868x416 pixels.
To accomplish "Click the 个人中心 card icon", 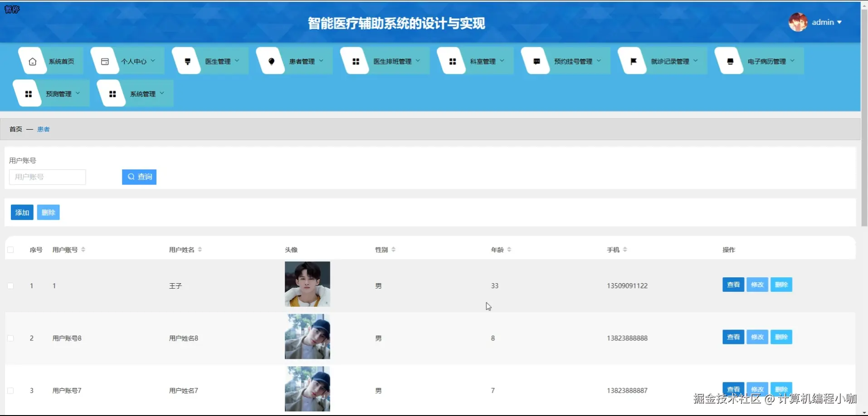I will (x=105, y=60).
